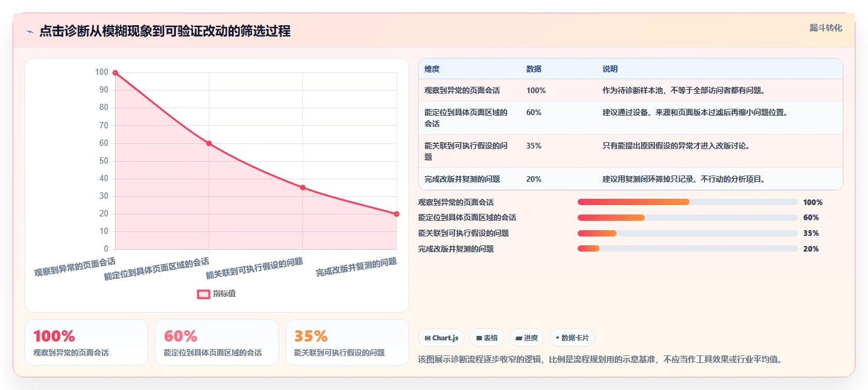Click x-axis label 完成改版并复测的问题

[x=356, y=267]
